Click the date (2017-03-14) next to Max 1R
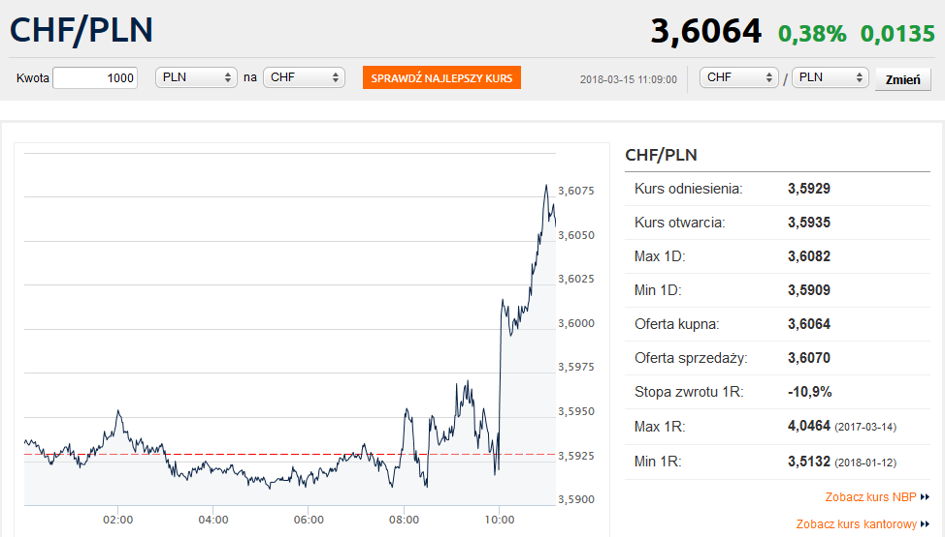The height and width of the screenshot is (537, 945). pos(865,427)
